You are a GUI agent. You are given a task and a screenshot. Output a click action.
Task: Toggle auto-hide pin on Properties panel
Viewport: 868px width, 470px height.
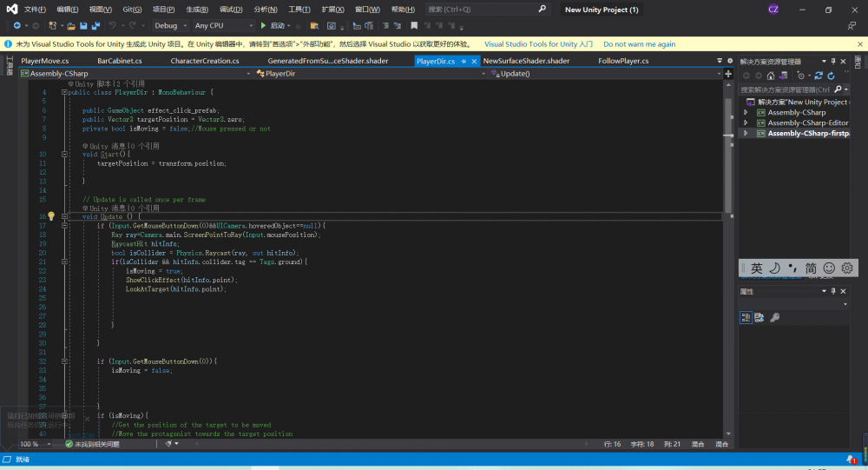coord(833,291)
